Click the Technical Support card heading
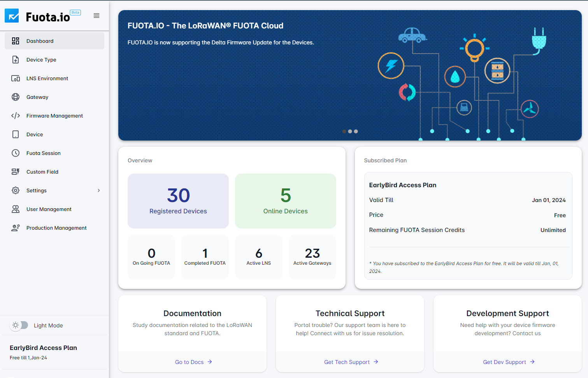Viewport: 588px width, 378px height. 350,313
